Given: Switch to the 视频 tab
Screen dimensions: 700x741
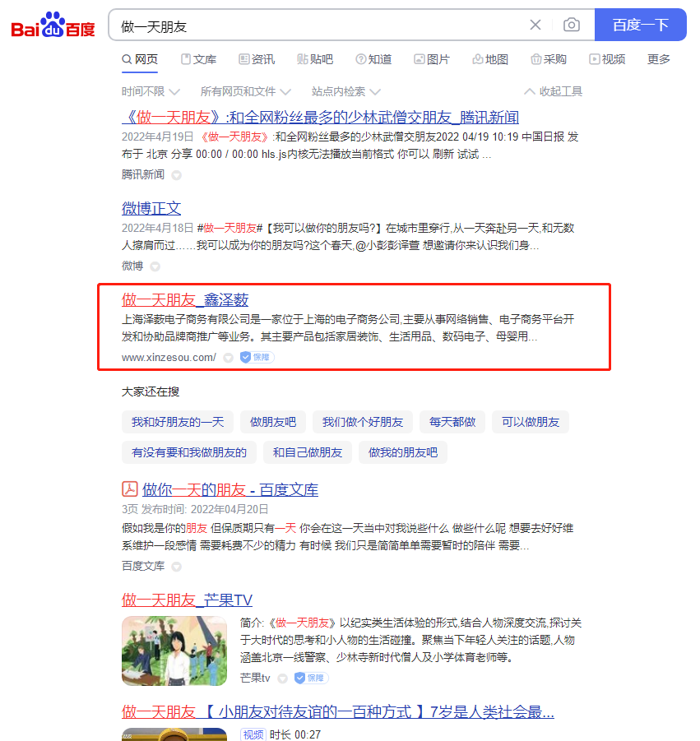Looking at the screenshot, I should pyautogui.click(x=607, y=59).
